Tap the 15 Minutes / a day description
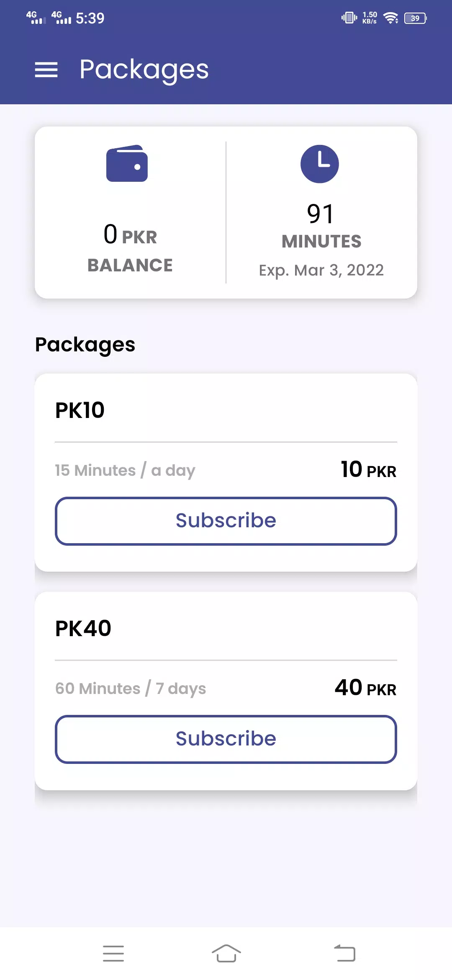This screenshot has width=452, height=980. pyautogui.click(x=125, y=471)
